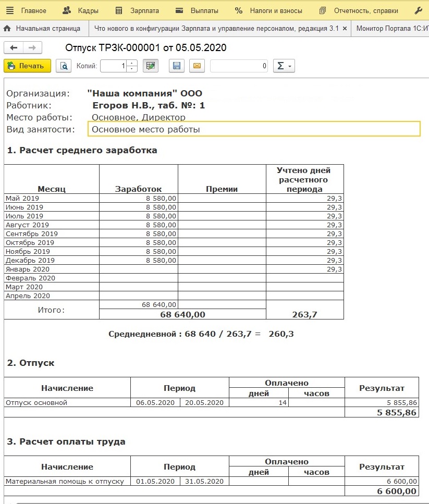Screen dimensions: 429x504
Task: Open the Налоги и взносы section
Action: point(276,10)
